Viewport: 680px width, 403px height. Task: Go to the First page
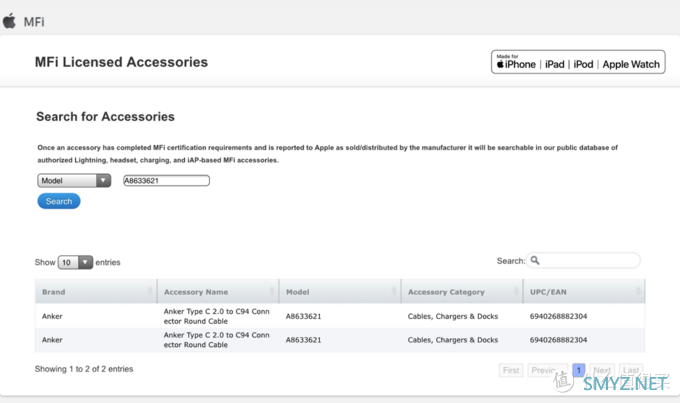(511, 370)
